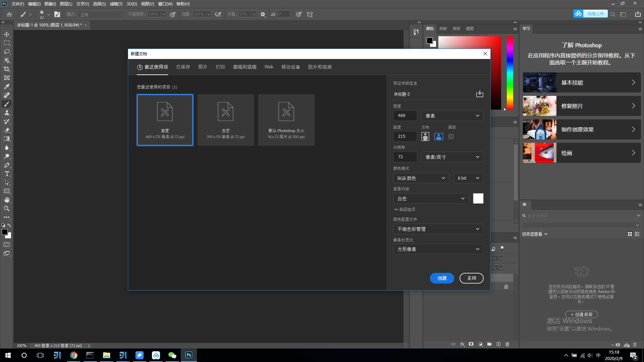Click 拖拽上传 cloud button
This screenshot has height=362, width=644.
pos(590,14)
